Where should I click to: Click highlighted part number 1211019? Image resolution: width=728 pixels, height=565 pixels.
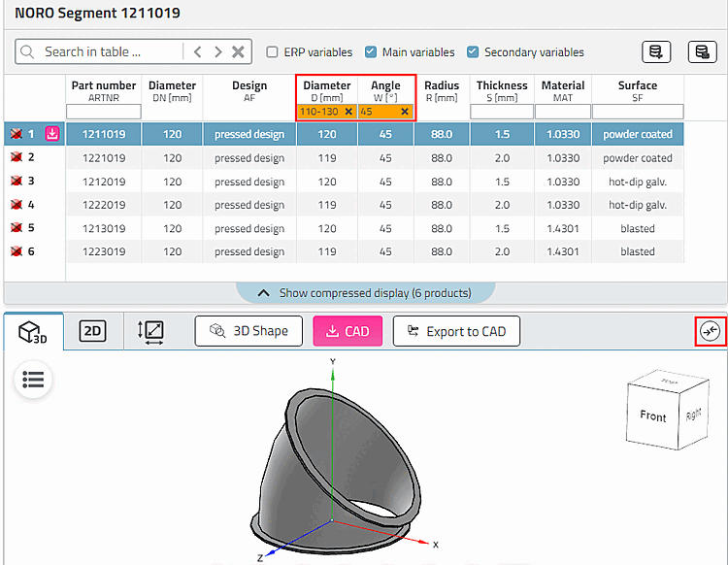[104, 134]
